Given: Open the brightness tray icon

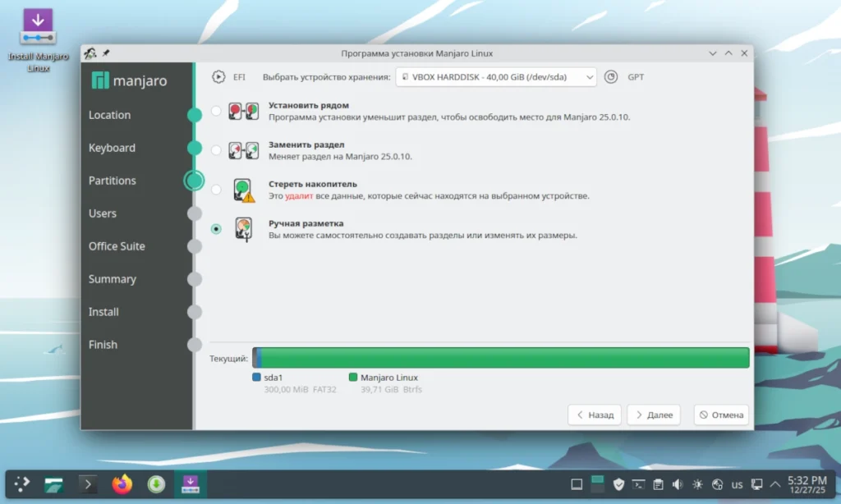Looking at the screenshot, I should pos(697,484).
